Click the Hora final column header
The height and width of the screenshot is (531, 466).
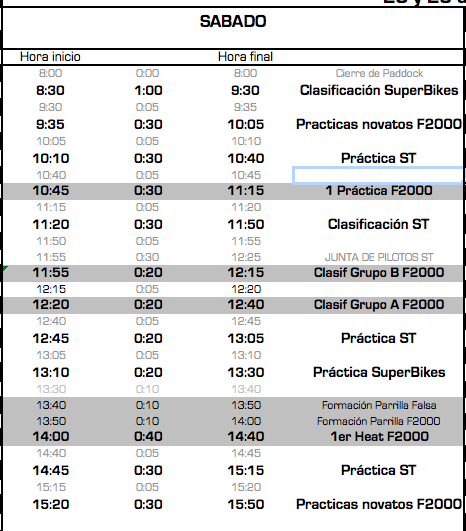tap(245, 57)
